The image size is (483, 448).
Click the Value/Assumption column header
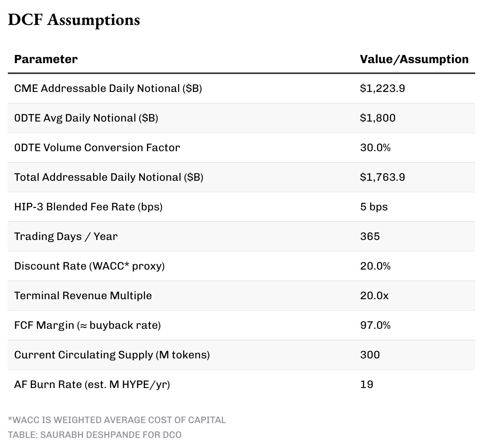(x=414, y=59)
